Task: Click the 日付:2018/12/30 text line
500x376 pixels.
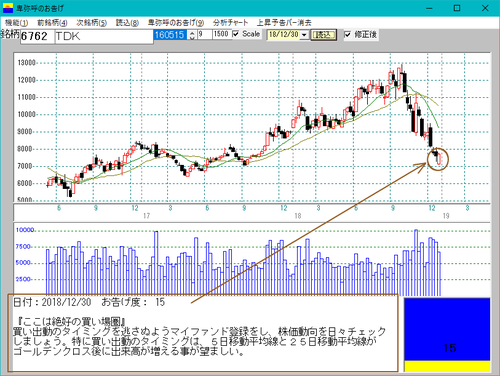Action: click(x=89, y=302)
